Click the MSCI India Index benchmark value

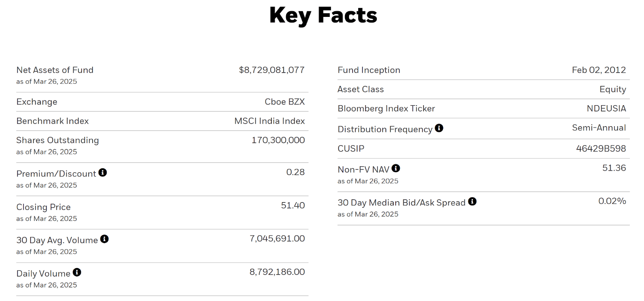(269, 121)
